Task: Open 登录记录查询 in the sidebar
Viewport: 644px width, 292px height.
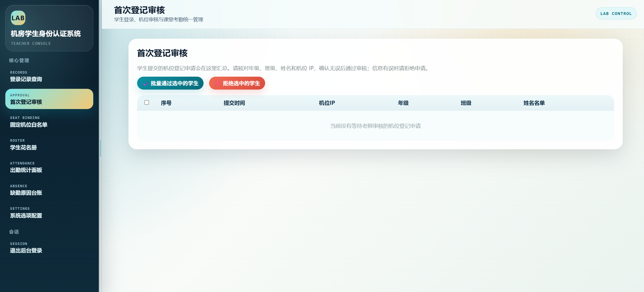Action: [49, 76]
